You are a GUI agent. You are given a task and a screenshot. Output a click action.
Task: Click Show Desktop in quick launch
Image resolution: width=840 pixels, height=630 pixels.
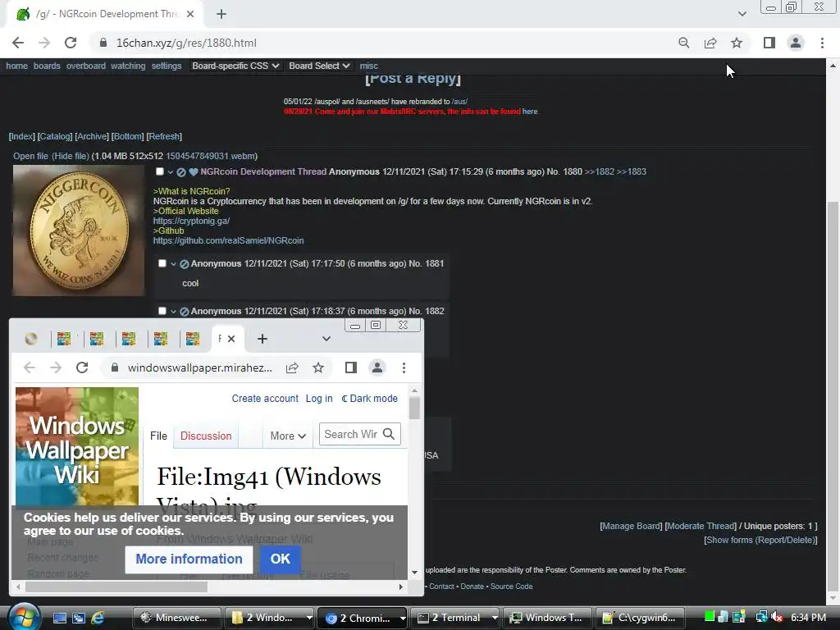pyautogui.click(x=59, y=618)
